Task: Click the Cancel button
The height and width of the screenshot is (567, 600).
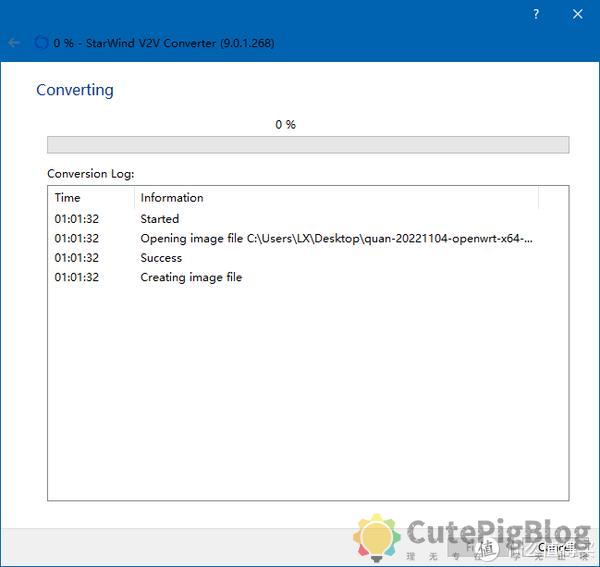Action: (x=555, y=547)
